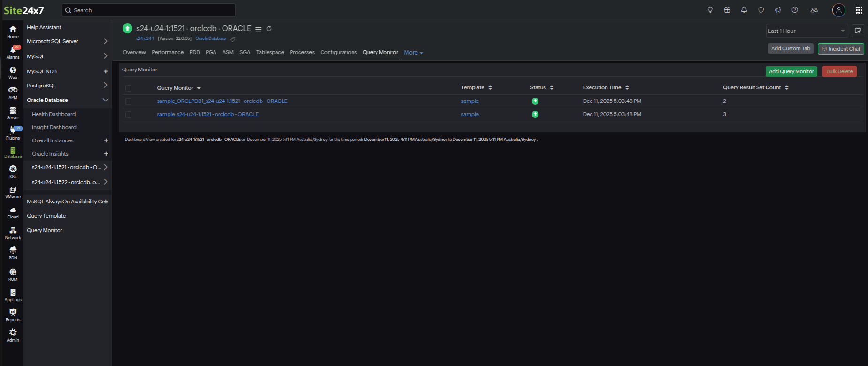The height and width of the screenshot is (366, 868).
Task: Switch to the Performance tab
Action: [168, 52]
